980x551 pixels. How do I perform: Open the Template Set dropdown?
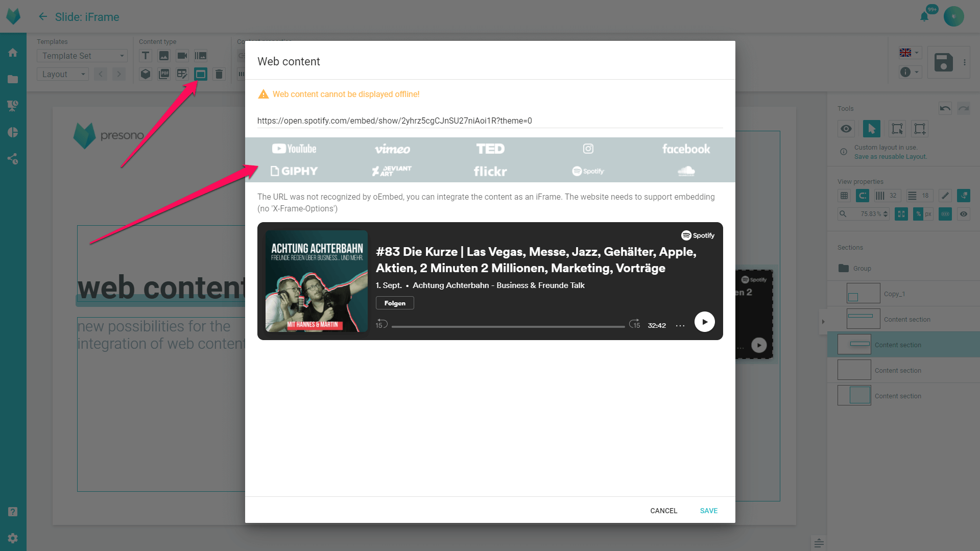[x=82, y=56]
